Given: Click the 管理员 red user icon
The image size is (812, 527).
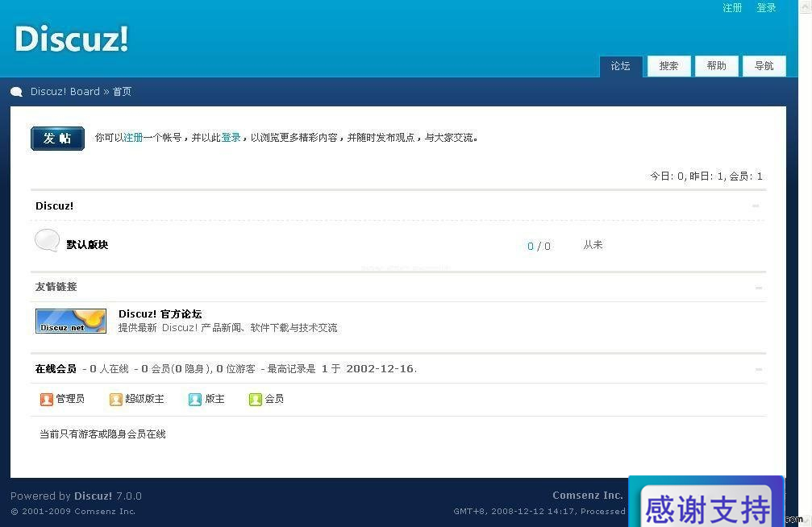Looking at the screenshot, I should tap(47, 399).
